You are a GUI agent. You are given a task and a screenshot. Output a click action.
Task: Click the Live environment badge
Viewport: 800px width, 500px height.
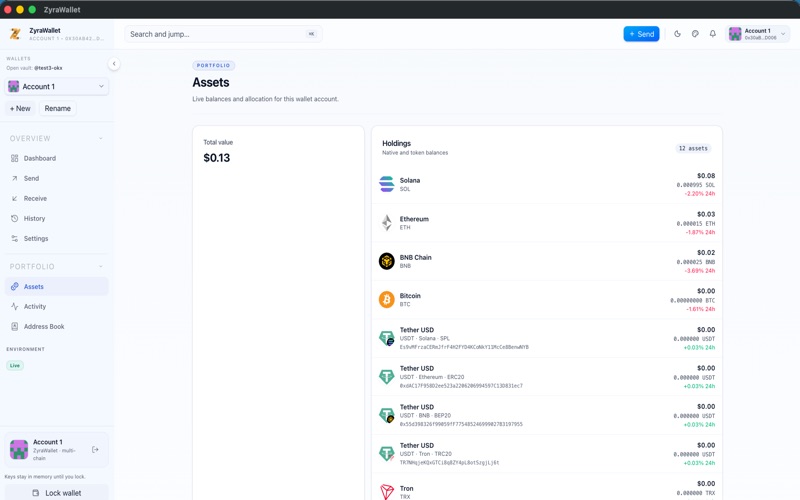click(x=15, y=365)
